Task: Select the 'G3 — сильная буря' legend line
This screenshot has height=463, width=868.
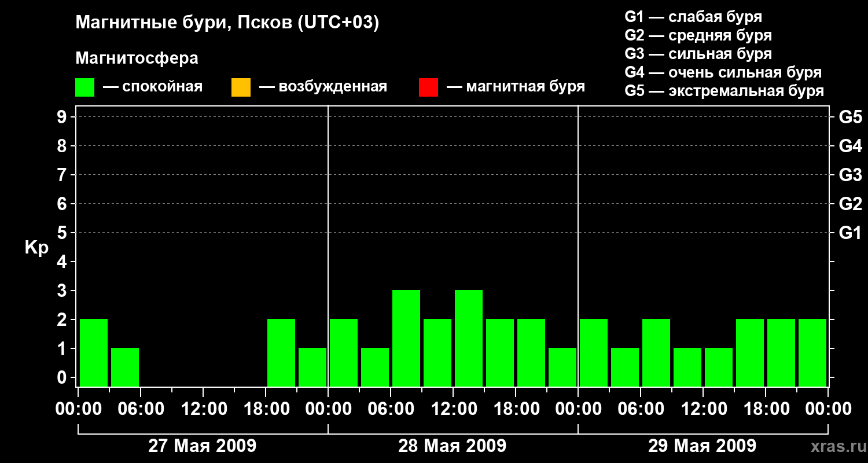Action: tap(698, 54)
